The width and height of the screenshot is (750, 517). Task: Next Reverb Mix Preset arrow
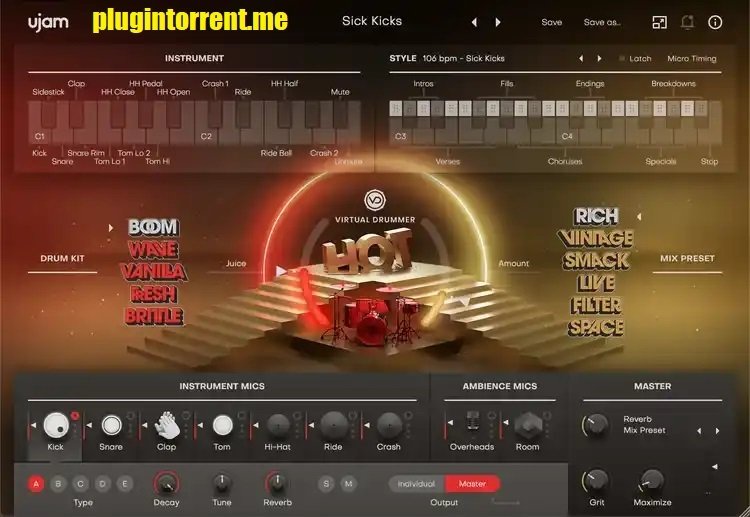717,431
